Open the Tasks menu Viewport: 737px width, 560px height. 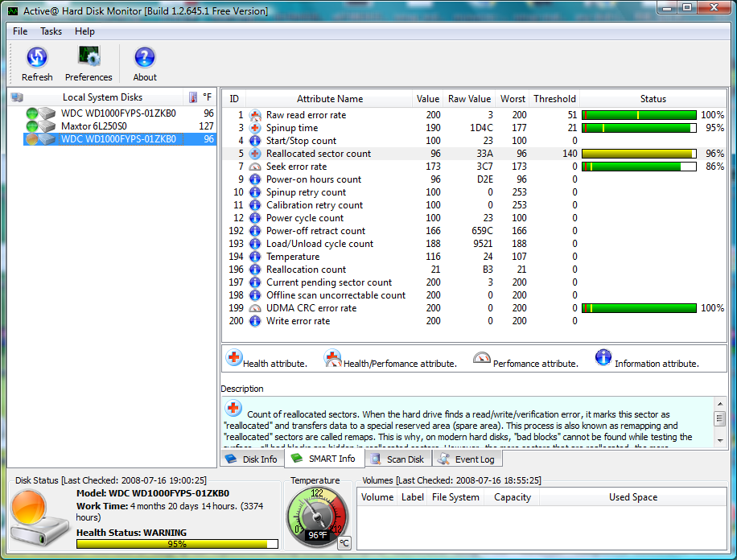pos(51,31)
